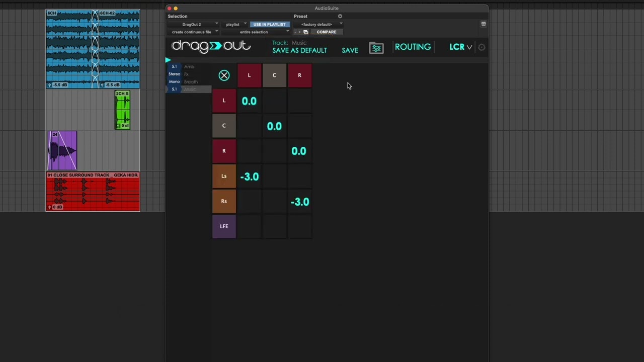Select the 0.0 value in R row
This screenshot has width=644, height=362.
pos(299,151)
